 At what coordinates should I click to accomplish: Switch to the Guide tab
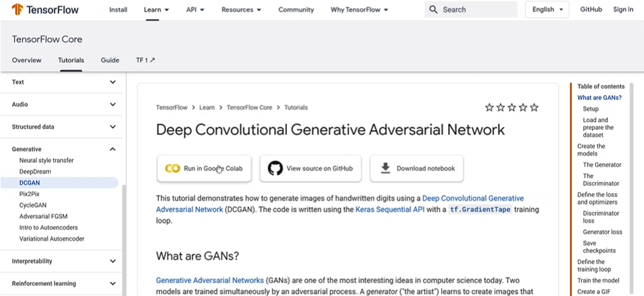(110, 60)
